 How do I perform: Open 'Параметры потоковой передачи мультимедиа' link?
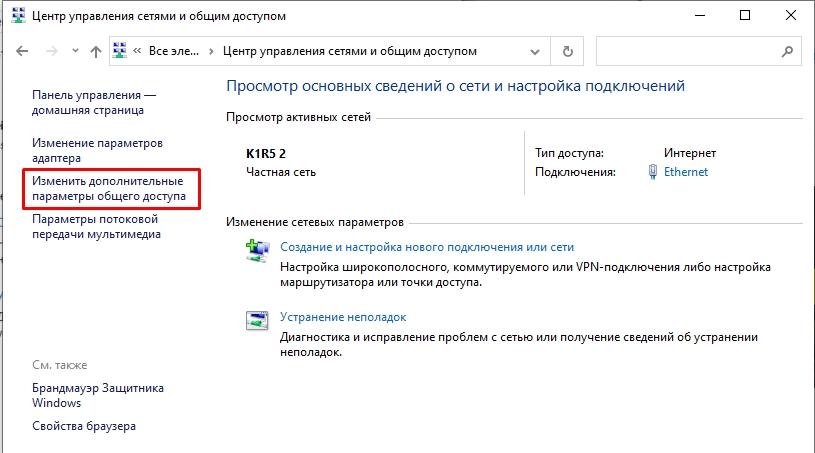coord(96,226)
